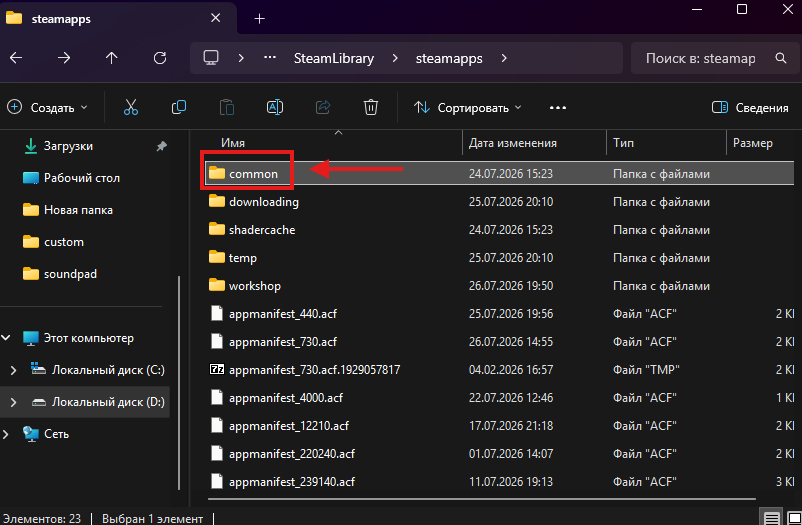Image resolution: width=802 pixels, height=525 pixels.
Task: Open chevron after steamapps in address bar
Action: coord(504,58)
